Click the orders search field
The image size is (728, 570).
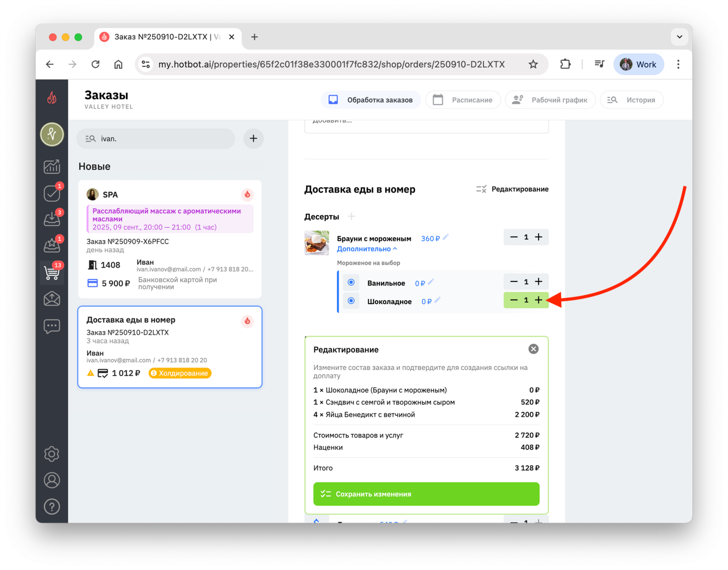click(156, 139)
